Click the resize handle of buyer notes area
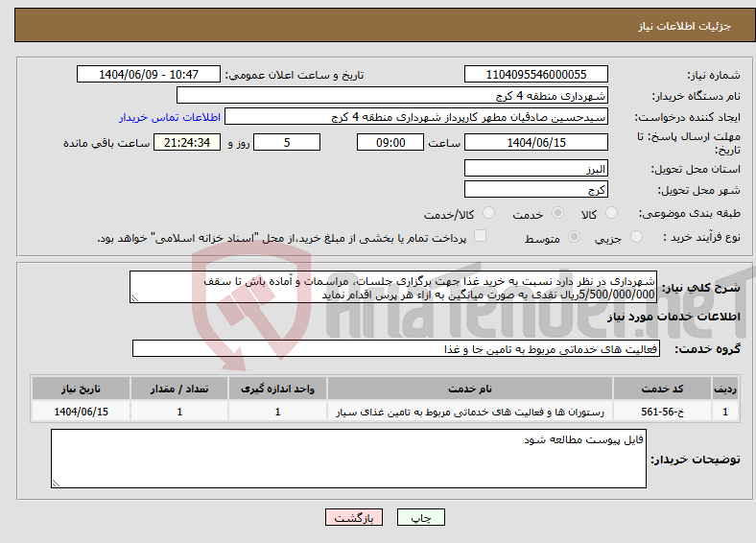This screenshot has width=756, height=543. pyautogui.click(x=56, y=484)
